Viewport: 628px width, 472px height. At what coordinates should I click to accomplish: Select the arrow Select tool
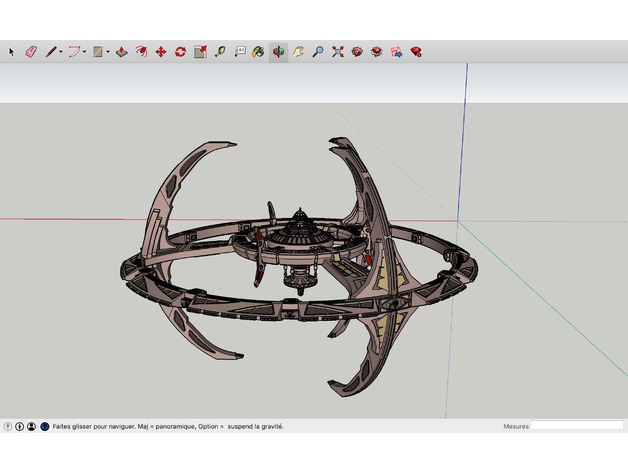pos(12,51)
